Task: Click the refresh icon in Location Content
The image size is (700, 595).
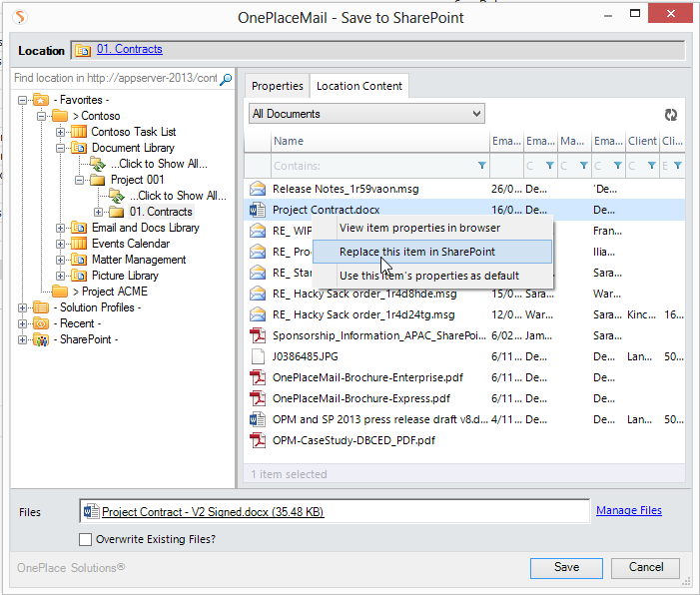Action: coord(671,115)
